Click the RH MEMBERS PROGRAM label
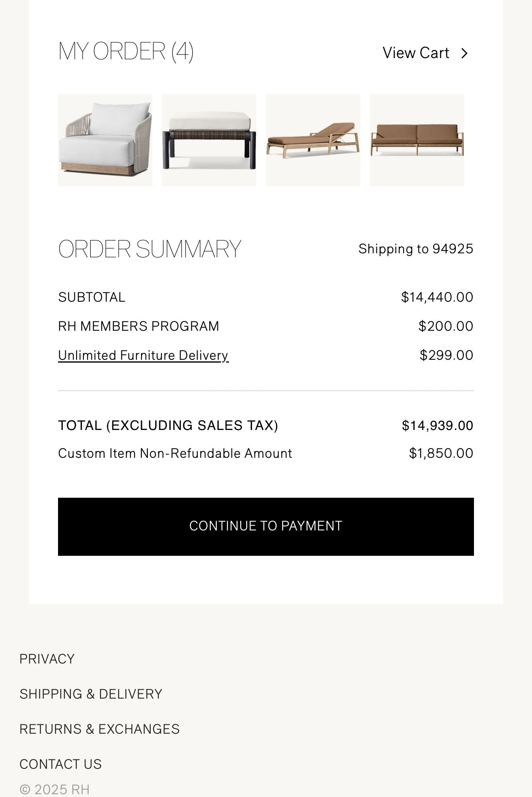The image size is (532, 797). 139,325
